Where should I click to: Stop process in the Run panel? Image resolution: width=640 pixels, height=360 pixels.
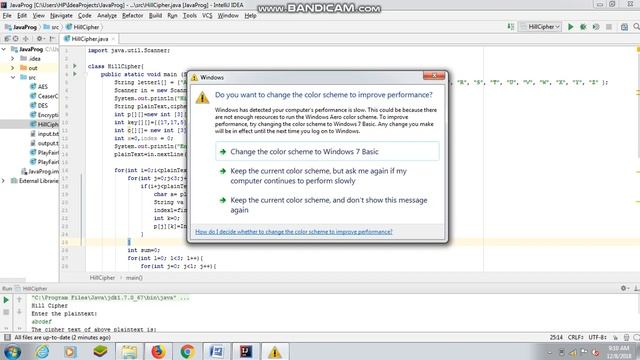coord(6,312)
